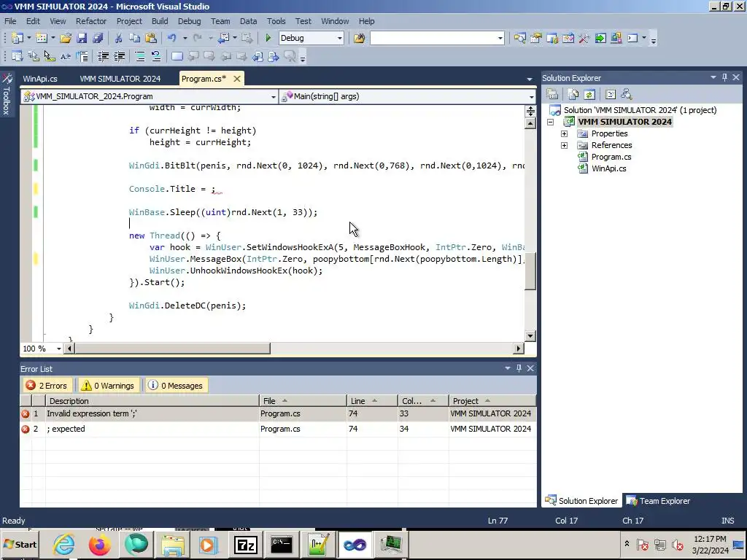This screenshot has height=560, width=747.
Task: Click the Toolbox wrench-and-hammer toolbar icon
Action: [584, 38]
